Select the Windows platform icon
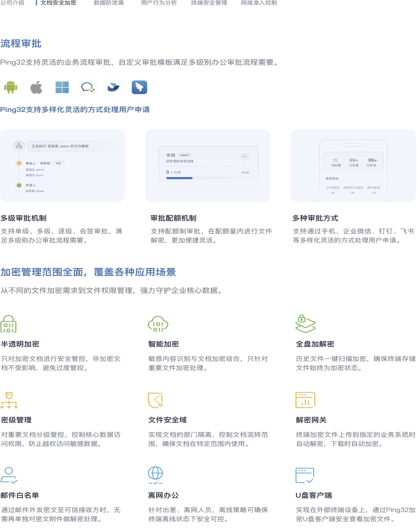Screen dimensions: 417x532 coord(62,87)
